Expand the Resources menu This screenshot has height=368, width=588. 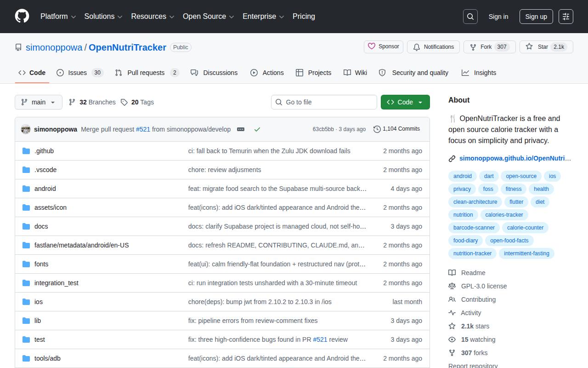pyautogui.click(x=153, y=17)
